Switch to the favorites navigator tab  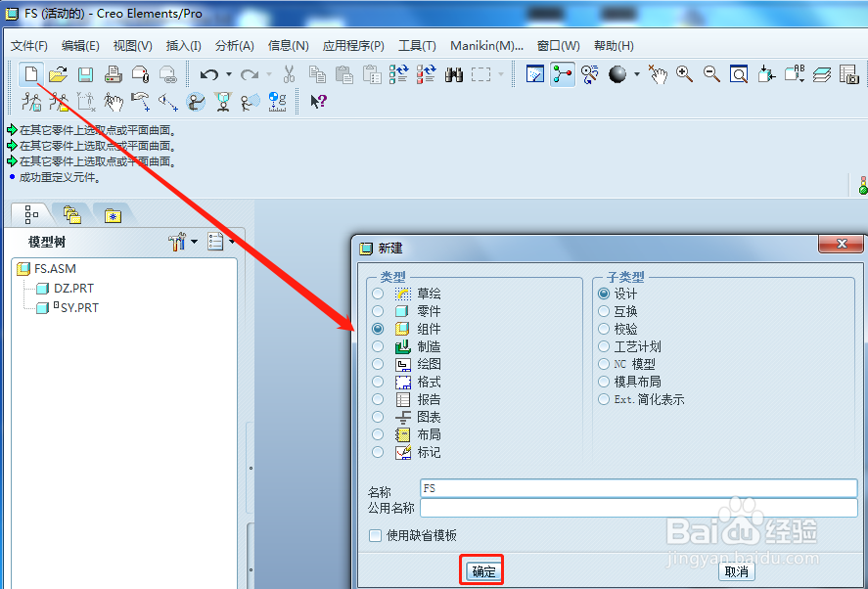click(x=113, y=215)
